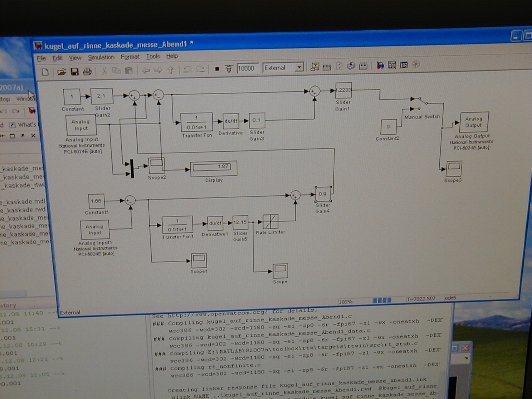Toggle the Manual Switch block
532x399 pixels.
(421, 104)
